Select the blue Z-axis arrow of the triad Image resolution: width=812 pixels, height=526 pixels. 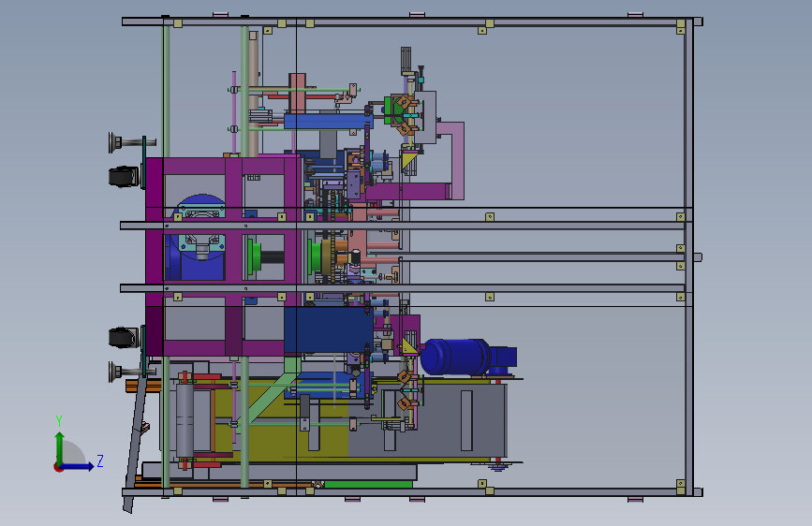[77, 466]
